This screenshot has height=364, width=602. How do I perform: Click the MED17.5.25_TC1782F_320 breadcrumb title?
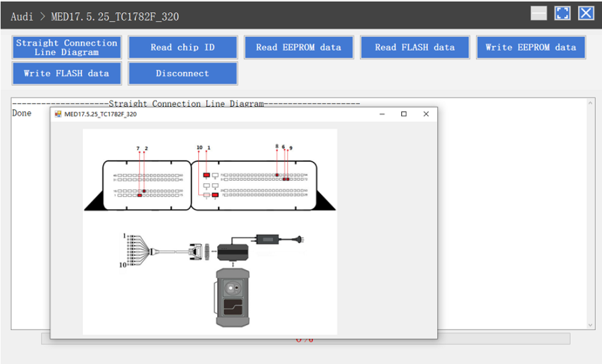coord(115,17)
